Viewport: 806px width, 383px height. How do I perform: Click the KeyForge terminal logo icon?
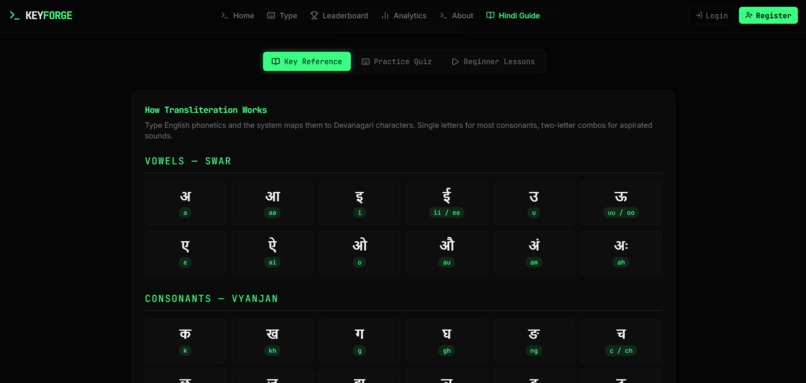[x=14, y=15]
